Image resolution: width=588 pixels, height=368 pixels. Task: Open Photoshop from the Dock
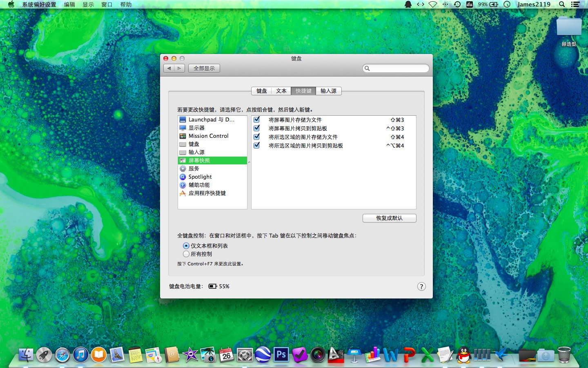pyautogui.click(x=281, y=355)
